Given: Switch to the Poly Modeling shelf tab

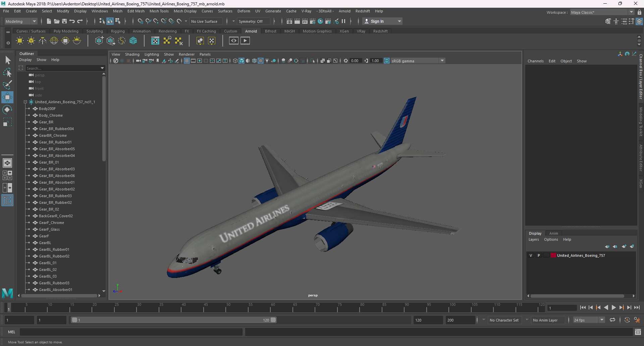Looking at the screenshot, I should coord(66,31).
